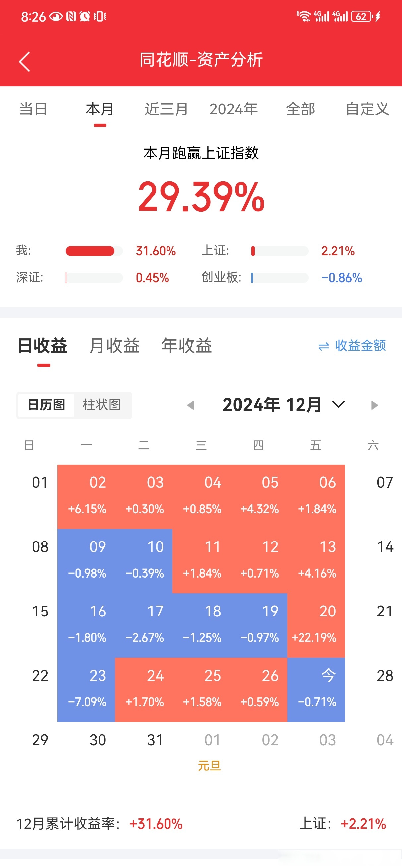
Task: Tap the 本月跑赢上证指数 heading
Action: coord(201,153)
